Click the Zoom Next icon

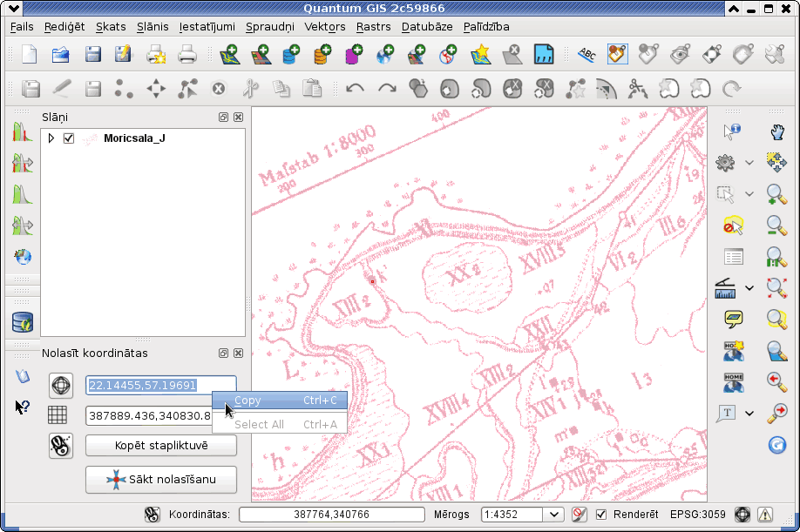click(x=776, y=414)
